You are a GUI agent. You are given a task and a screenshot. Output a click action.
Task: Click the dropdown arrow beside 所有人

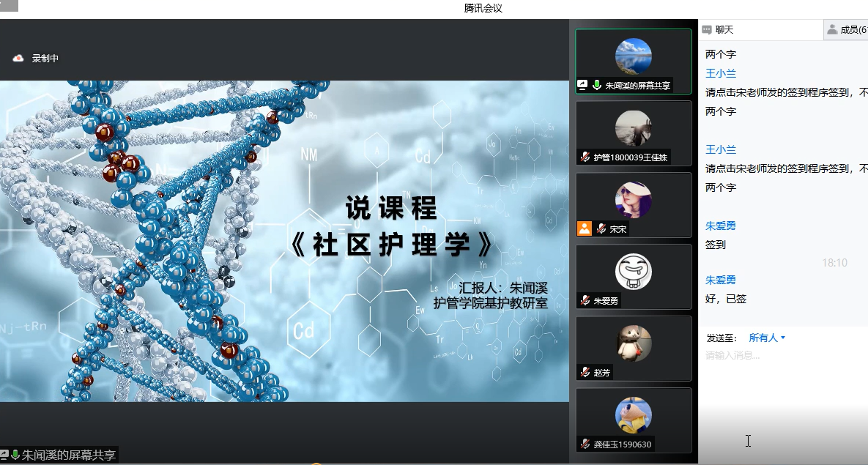coord(783,338)
